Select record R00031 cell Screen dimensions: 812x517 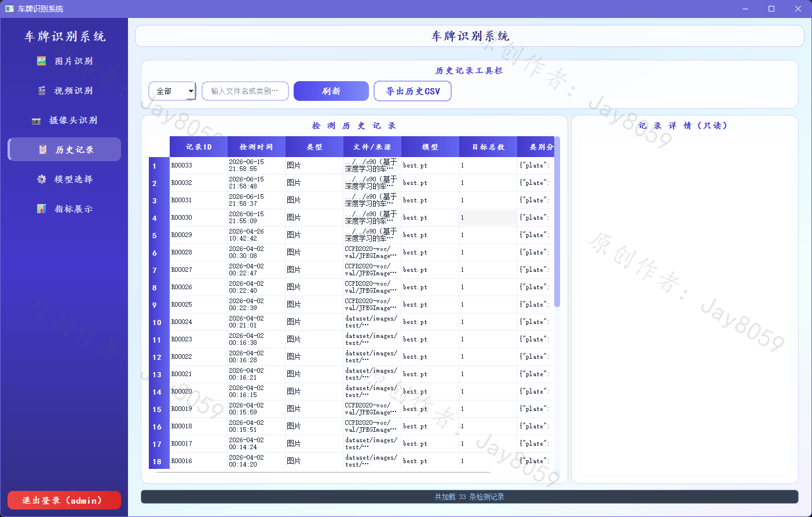coord(199,201)
